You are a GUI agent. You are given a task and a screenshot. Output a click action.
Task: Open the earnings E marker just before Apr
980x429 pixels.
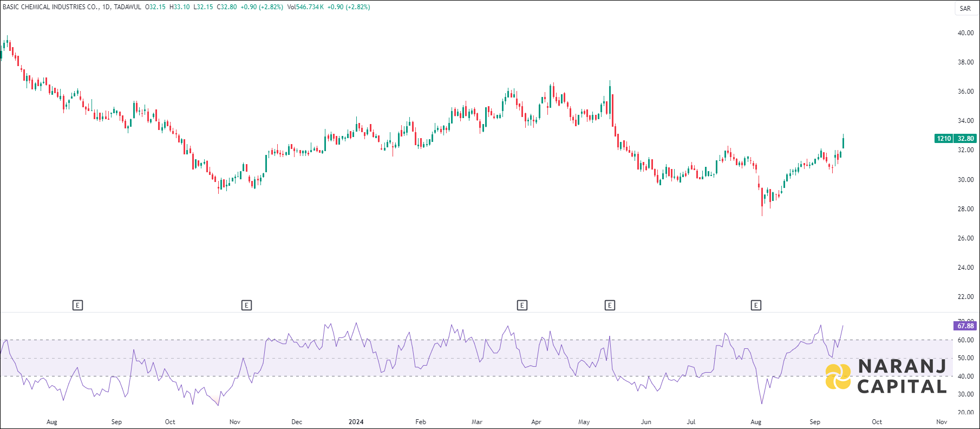(522, 305)
